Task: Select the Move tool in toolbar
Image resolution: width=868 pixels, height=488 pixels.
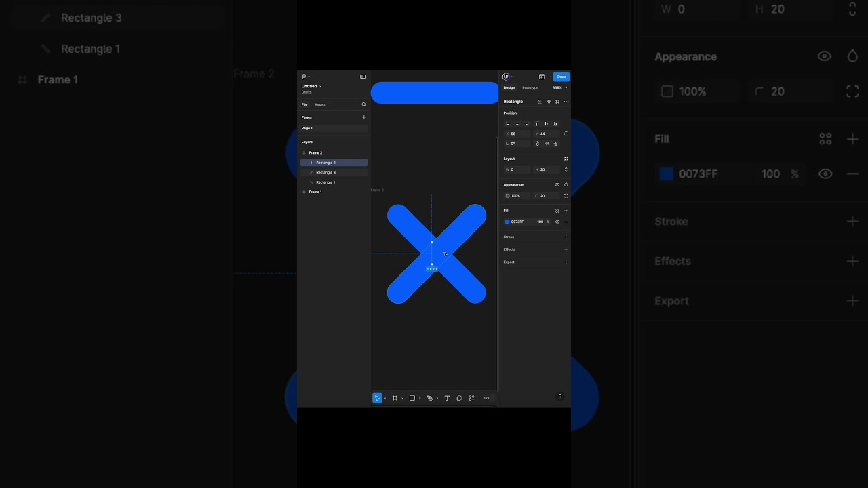Action: [x=377, y=398]
